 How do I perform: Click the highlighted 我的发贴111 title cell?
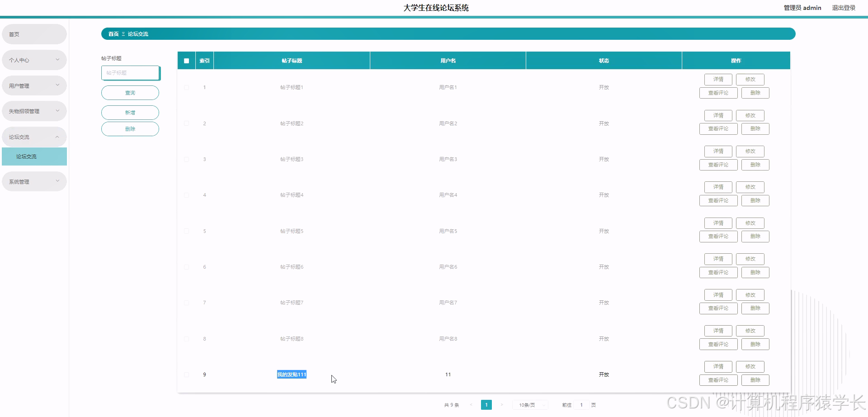[x=292, y=374]
